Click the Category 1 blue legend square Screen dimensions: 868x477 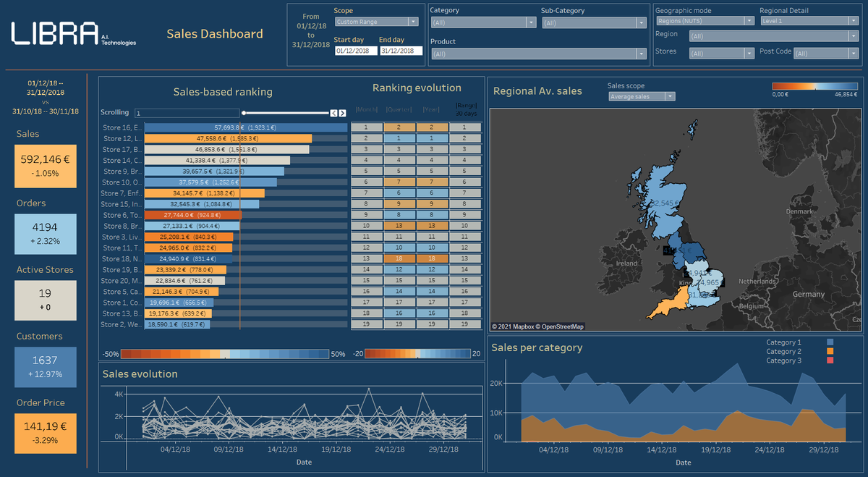coord(830,342)
